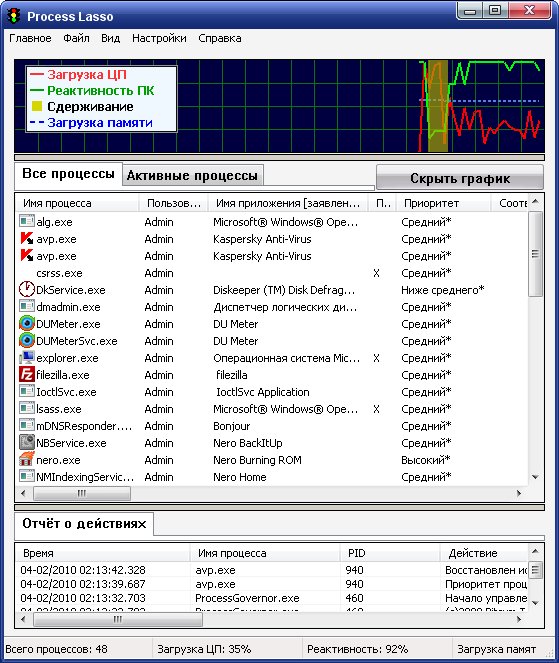Sort by Имя процесса column header

click(x=77, y=203)
